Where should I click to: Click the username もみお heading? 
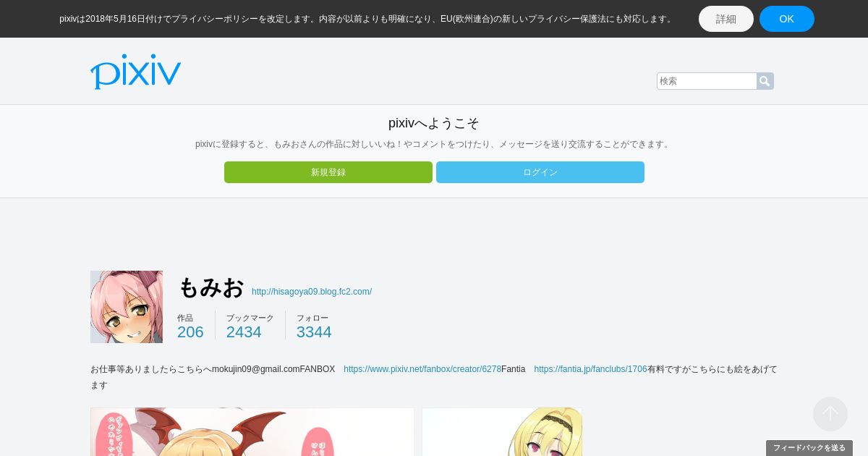(211, 287)
